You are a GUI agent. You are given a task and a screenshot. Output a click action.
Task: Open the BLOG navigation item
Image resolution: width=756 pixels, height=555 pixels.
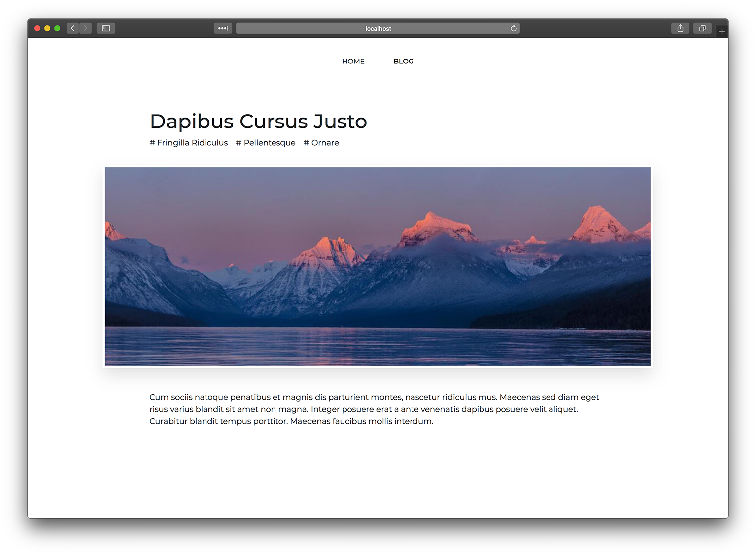coord(403,62)
